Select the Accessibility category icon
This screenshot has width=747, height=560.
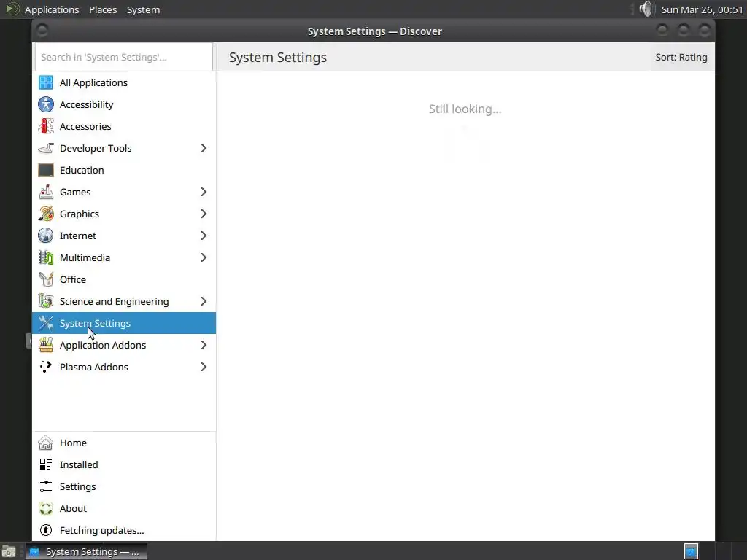click(x=46, y=104)
